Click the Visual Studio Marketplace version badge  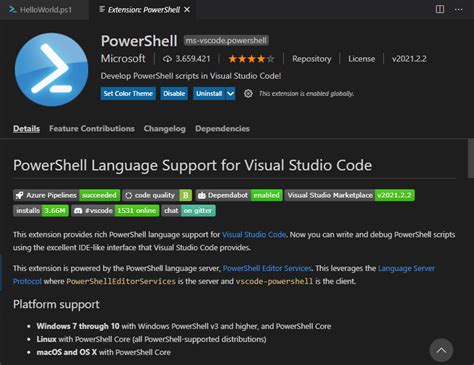coord(350,195)
